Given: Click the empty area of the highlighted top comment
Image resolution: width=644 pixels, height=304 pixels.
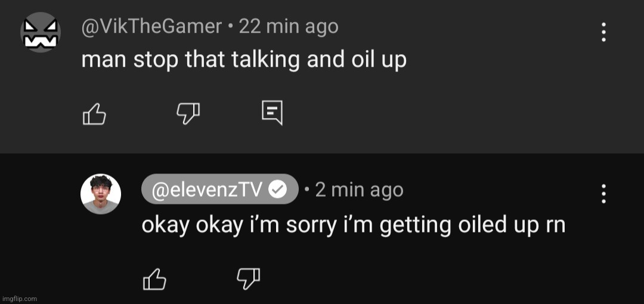Looking at the screenshot, I should click(452, 103).
